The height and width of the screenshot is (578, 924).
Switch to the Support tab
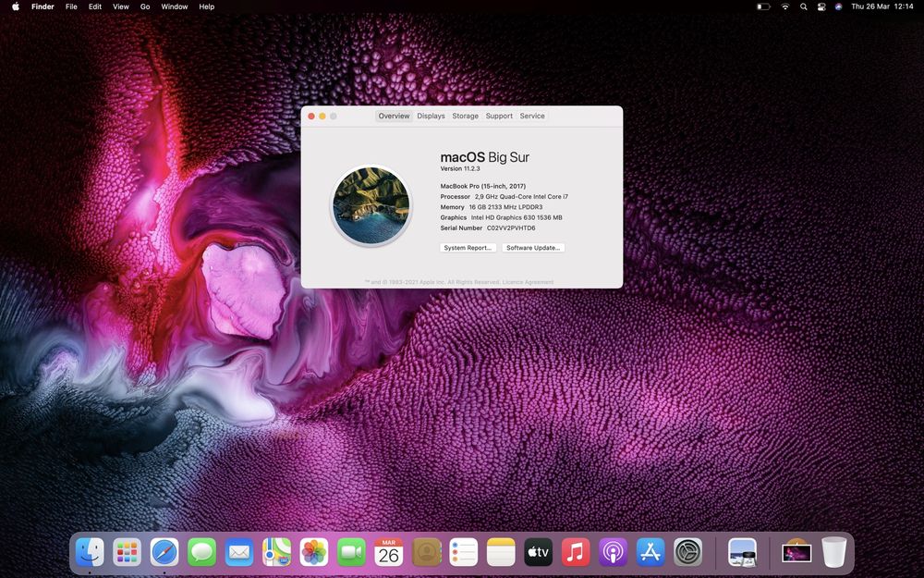click(499, 117)
